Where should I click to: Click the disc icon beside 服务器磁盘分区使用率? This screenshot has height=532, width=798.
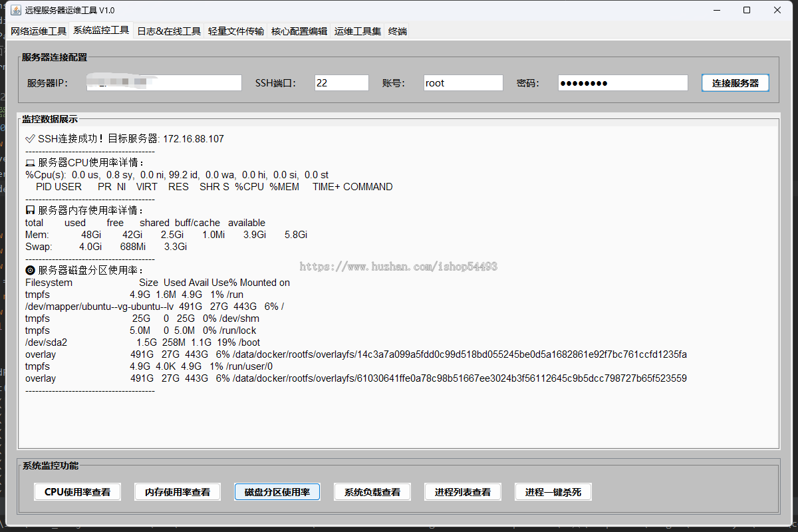click(x=30, y=271)
